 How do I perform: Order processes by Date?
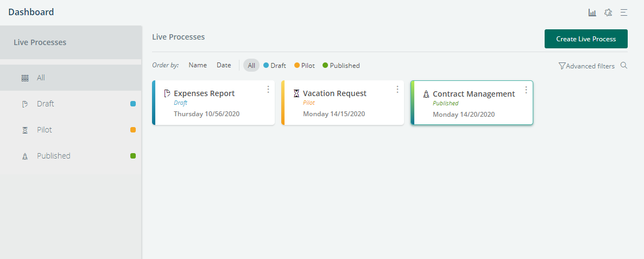(224, 65)
